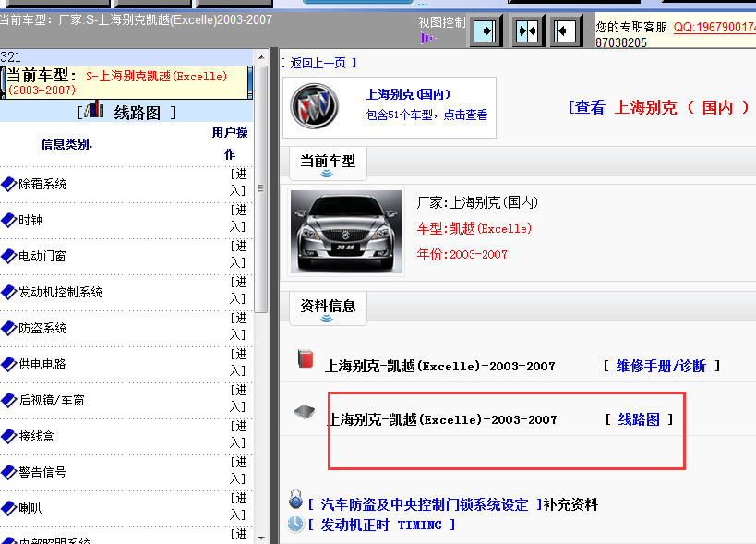Click the blue book icon for 发动机控制系统
Viewport: 756px width, 544px height.
(8, 292)
